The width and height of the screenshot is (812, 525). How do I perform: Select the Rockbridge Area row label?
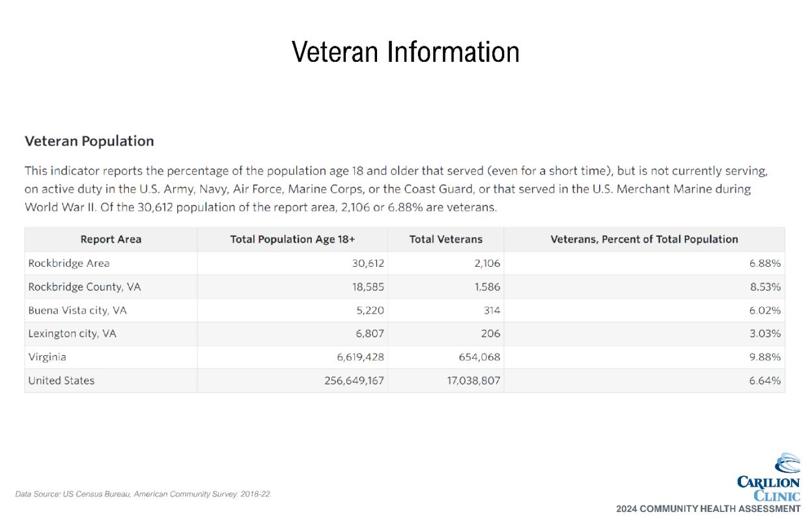click(x=69, y=263)
